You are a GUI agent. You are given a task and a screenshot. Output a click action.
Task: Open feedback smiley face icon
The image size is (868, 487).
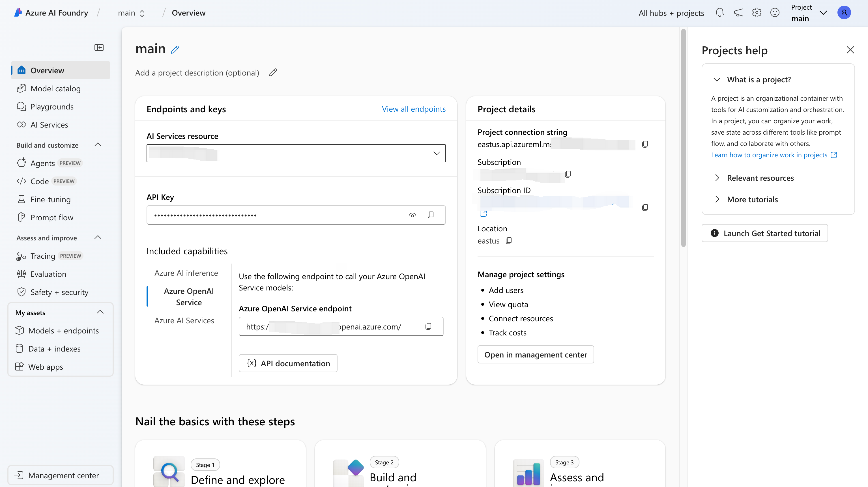pos(775,13)
